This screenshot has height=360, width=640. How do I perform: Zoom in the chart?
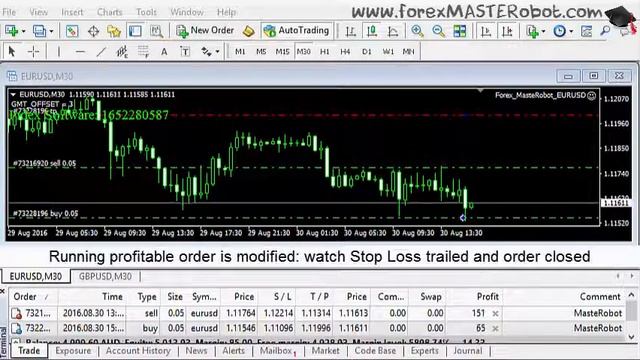coord(417,31)
